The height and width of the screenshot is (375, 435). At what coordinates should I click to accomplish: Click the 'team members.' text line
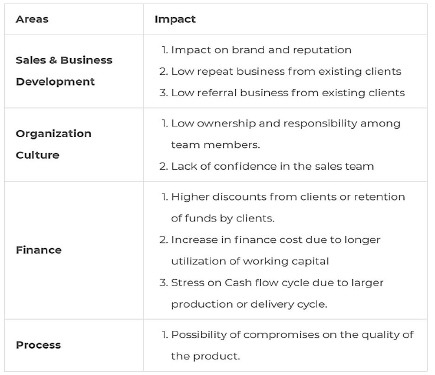pyautogui.click(x=215, y=145)
